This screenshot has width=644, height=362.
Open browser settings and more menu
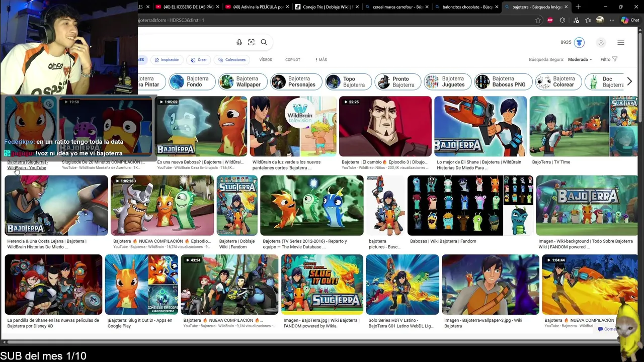pos(612,20)
